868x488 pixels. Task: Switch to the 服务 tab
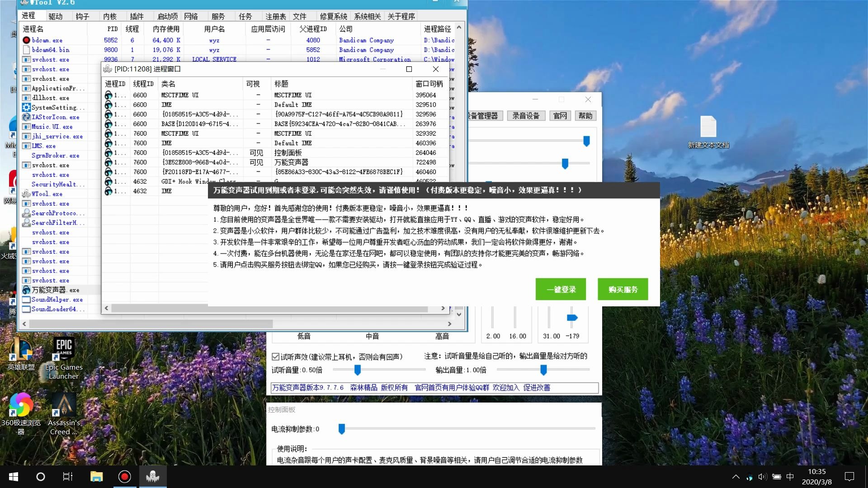218,16
